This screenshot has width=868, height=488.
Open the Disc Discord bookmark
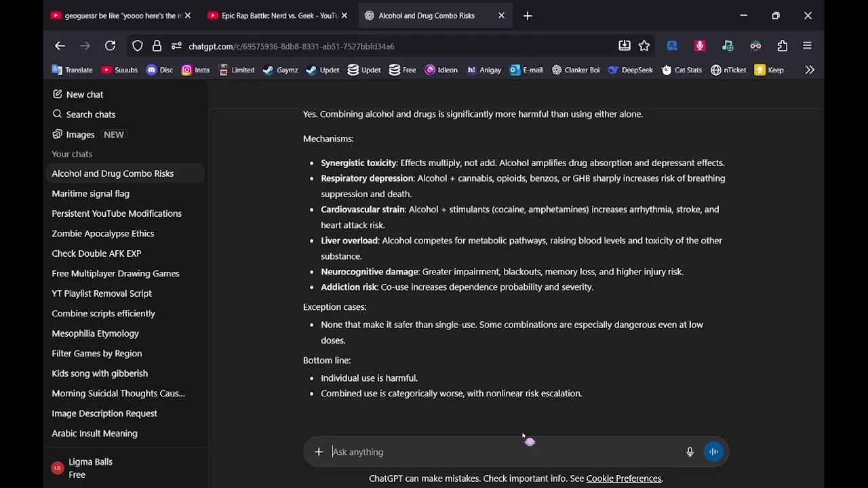tap(160, 70)
